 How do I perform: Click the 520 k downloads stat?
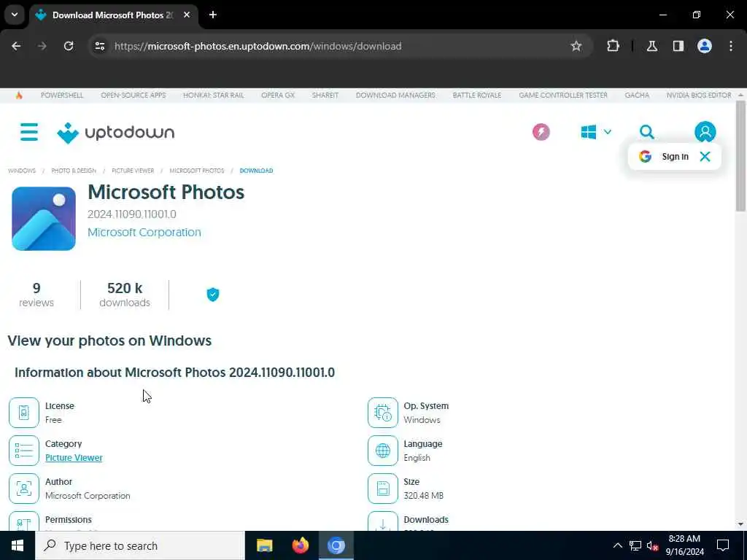point(125,295)
